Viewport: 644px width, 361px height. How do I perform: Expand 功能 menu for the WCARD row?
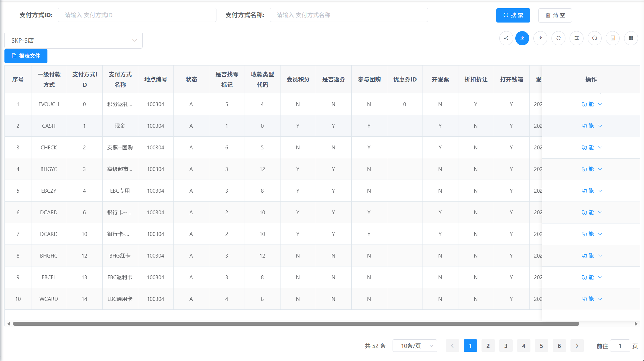coord(591,299)
